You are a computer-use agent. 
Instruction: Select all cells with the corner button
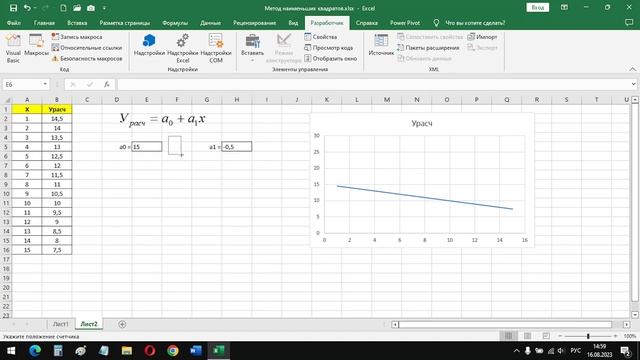[6, 100]
